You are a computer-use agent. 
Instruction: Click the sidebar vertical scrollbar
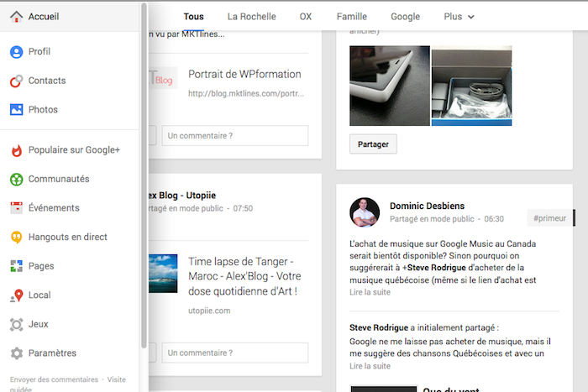click(144, 175)
